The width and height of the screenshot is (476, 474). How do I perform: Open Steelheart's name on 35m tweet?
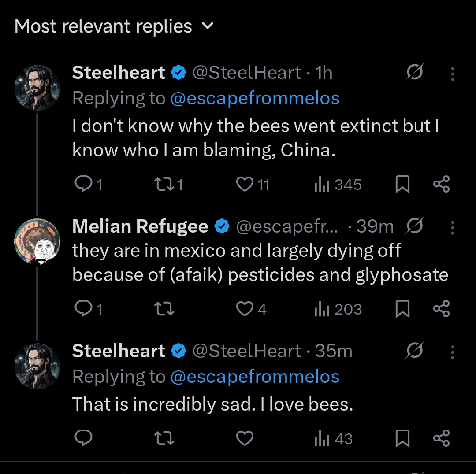[x=118, y=351]
